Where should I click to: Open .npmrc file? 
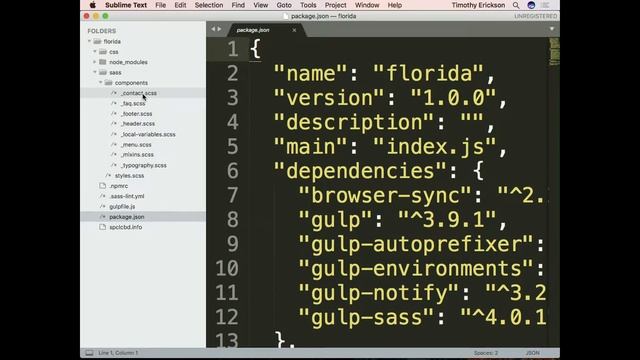click(118, 186)
